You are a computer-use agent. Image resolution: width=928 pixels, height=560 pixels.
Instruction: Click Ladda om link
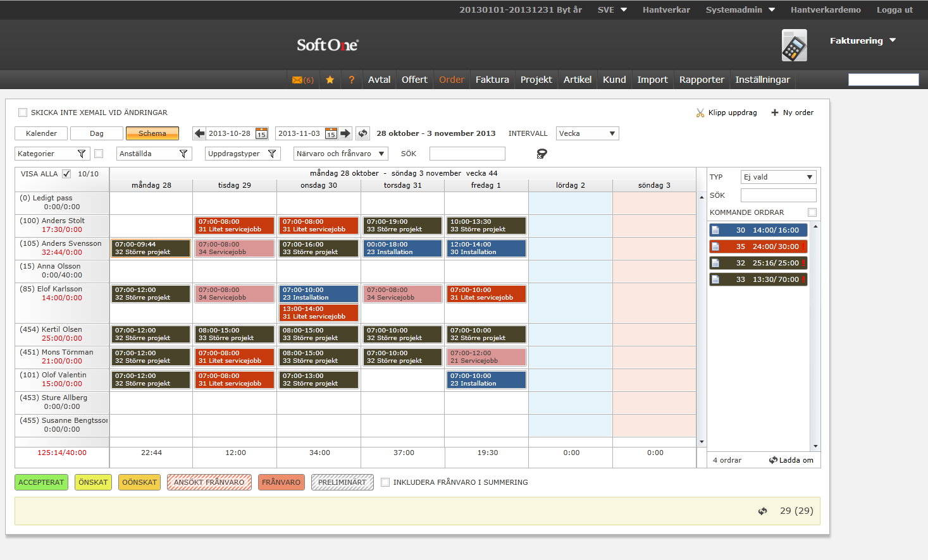click(796, 460)
